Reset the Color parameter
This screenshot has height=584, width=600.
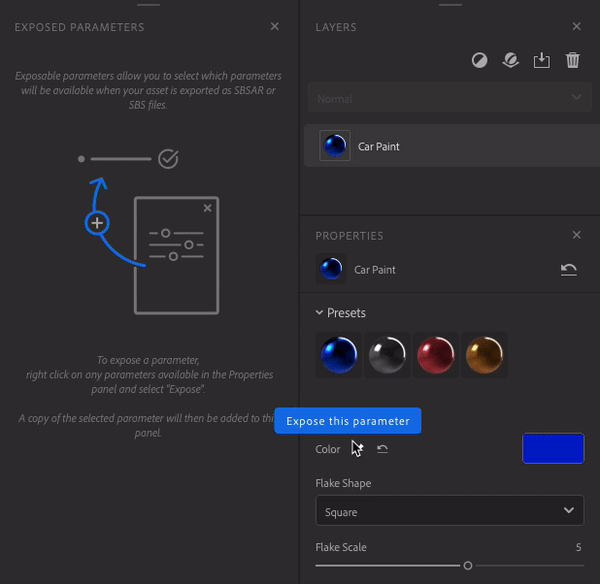[x=382, y=449]
